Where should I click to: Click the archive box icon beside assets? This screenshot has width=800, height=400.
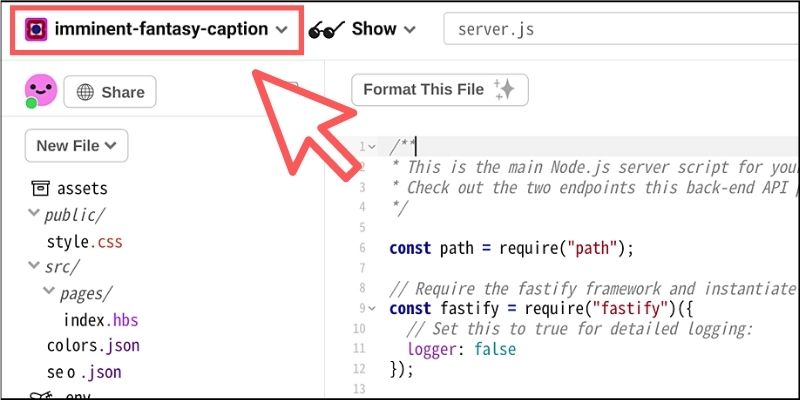41,188
